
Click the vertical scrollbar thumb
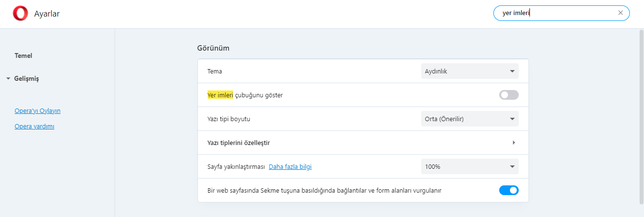coord(641,117)
